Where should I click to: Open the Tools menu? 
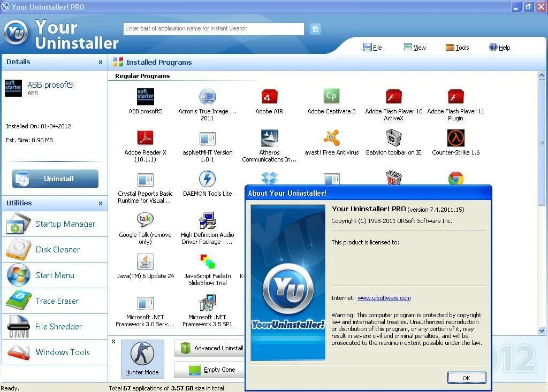point(458,48)
